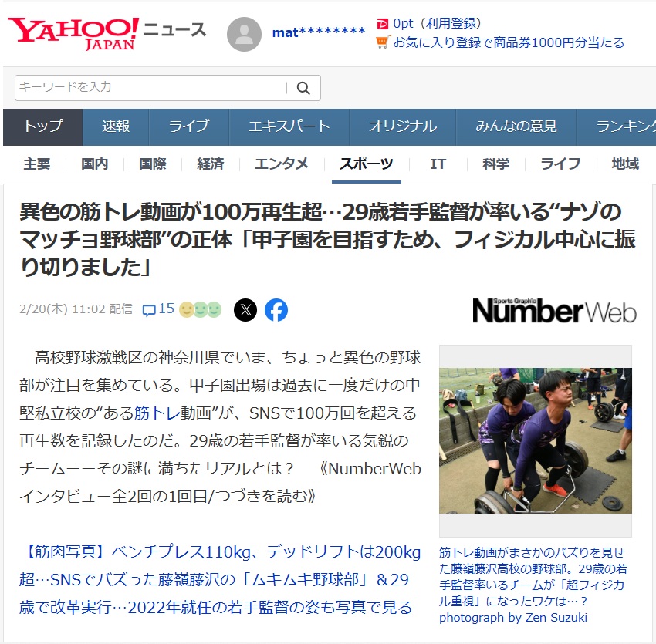656x644 pixels.
Task: Select the 国内 category
Action: (95, 164)
